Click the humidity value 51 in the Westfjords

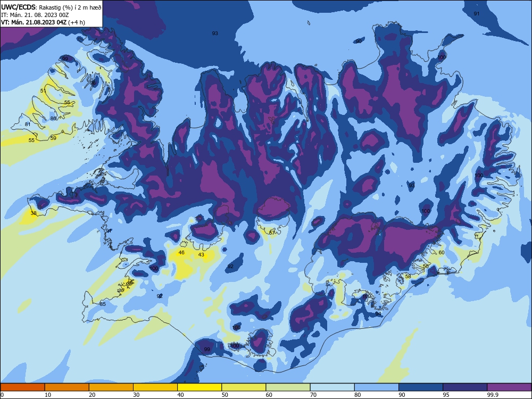pos(43,90)
